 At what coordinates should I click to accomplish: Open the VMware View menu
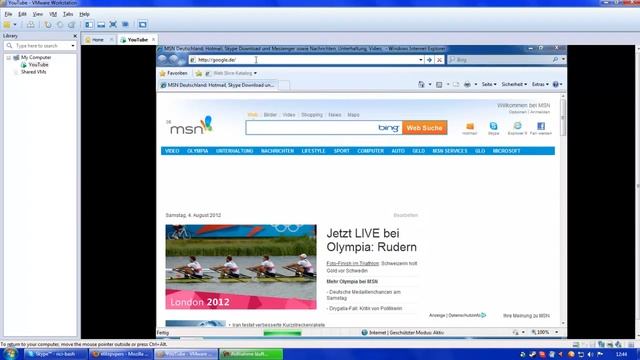38,14
